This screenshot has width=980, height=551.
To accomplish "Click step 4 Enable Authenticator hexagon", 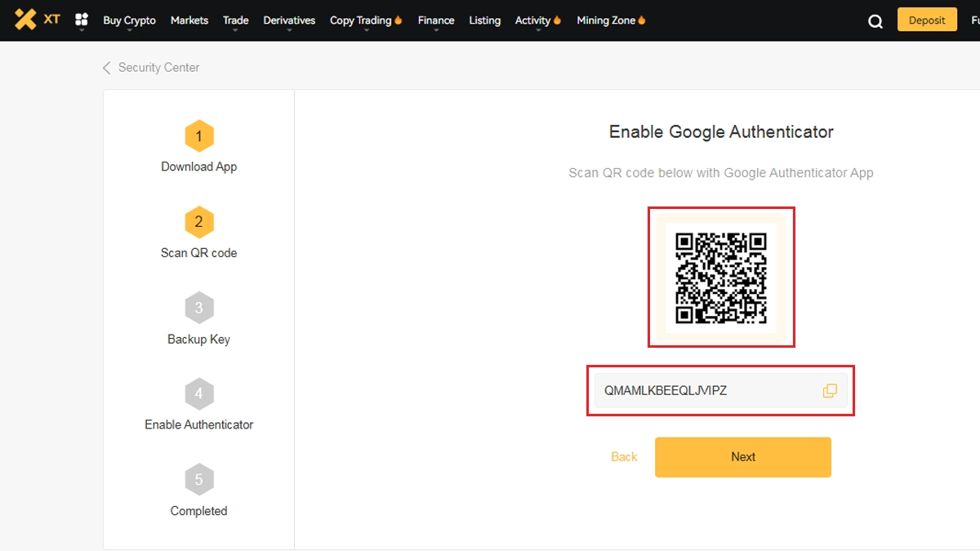I will 198,394.
